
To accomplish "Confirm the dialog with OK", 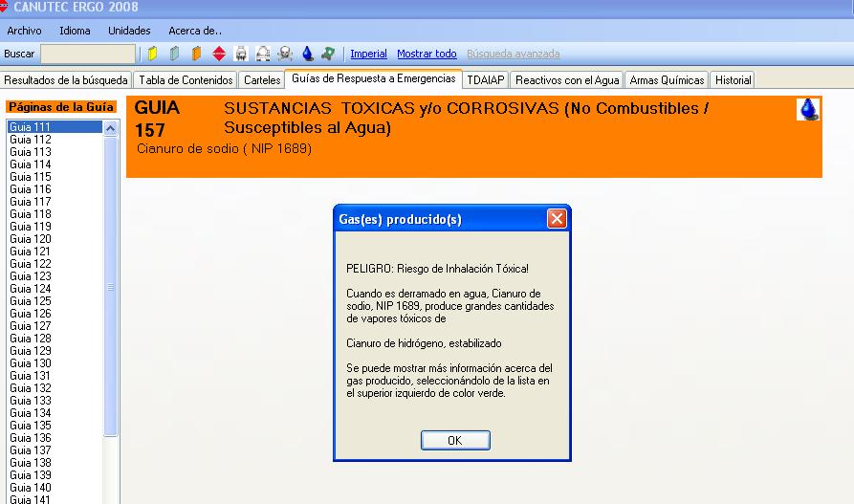I will click(x=455, y=440).
